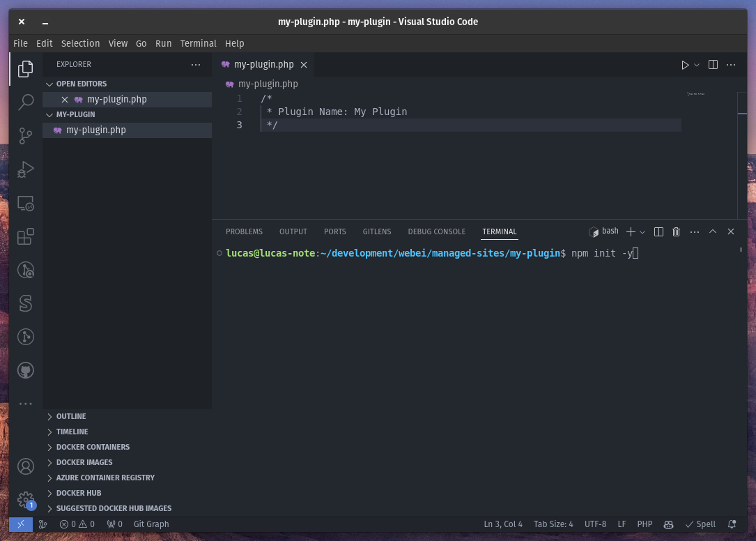Viewport: 756px width, 541px height.
Task: Open the Accounts icon
Action: pyautogui.click(x=26, y=466)
